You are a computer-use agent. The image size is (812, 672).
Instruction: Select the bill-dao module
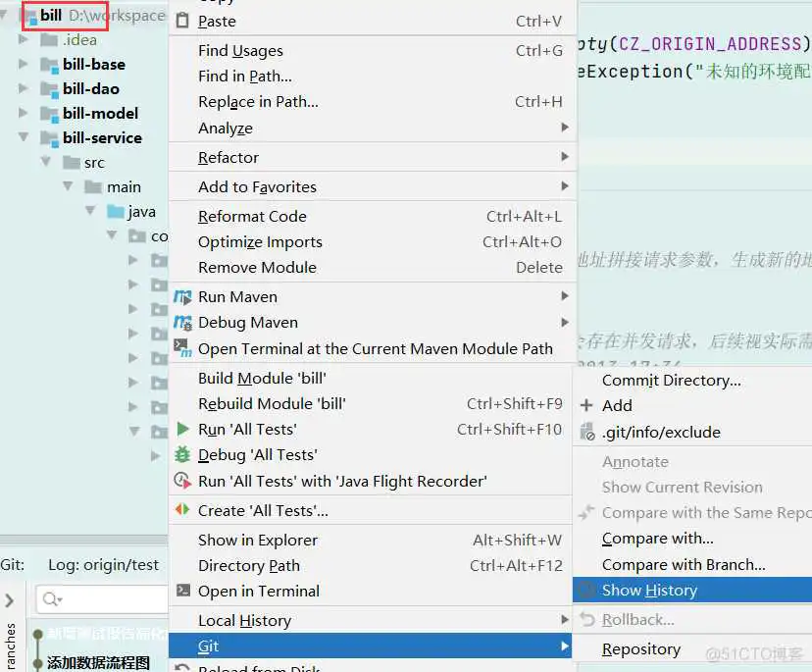(x=90, y=88)
